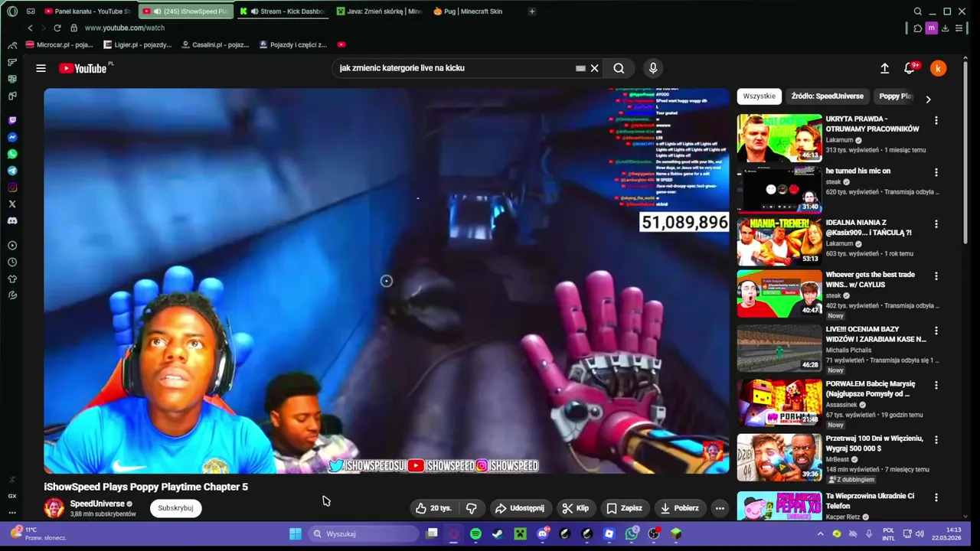The height and width of the screenshot is (551, 980).
Task: Open browser tab search magnifier
Action: [x=917, y=11]
